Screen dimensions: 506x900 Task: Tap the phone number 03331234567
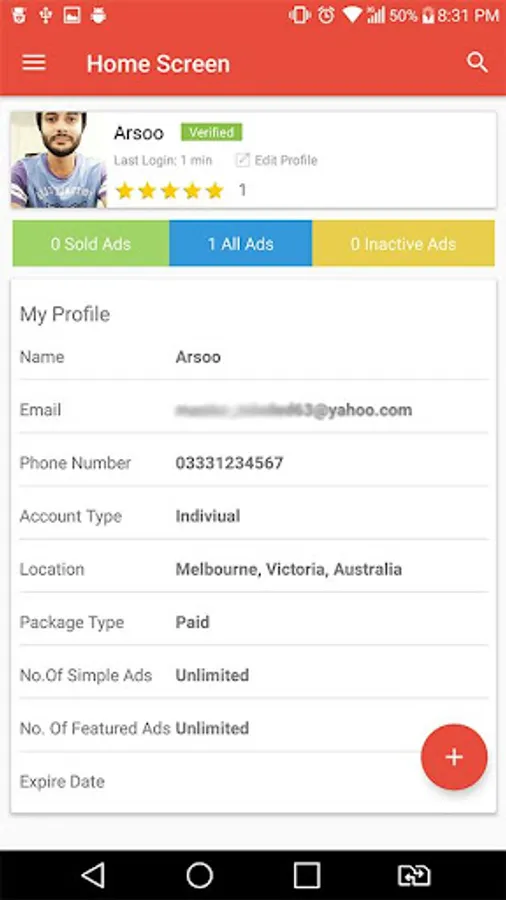[x=229, y=463]
